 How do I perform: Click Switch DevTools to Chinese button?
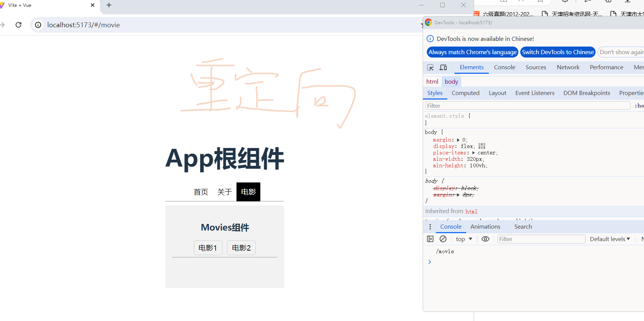pos(558,52)
